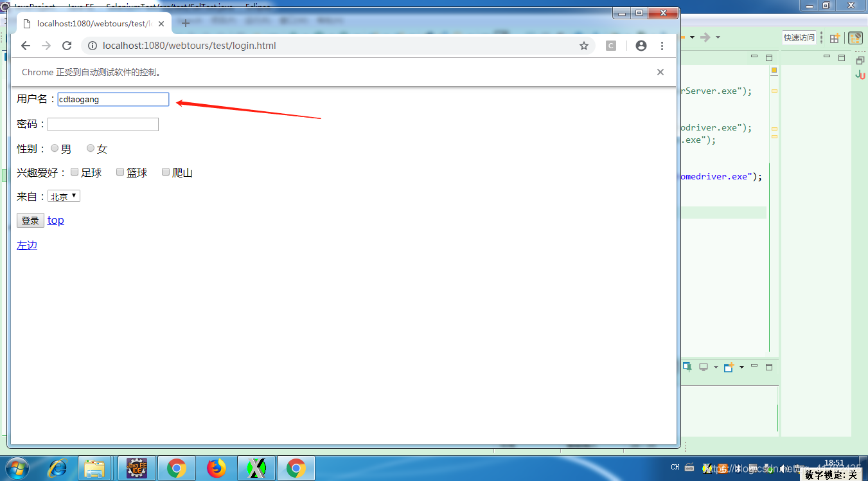Focus the 用户名 username field
The height and width of the screenshot is (481, 868).
click(x=113, y=99)
